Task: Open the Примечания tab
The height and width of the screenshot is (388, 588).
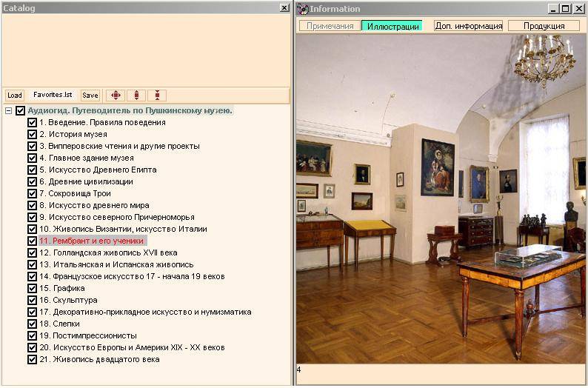Action: (330, 26)
